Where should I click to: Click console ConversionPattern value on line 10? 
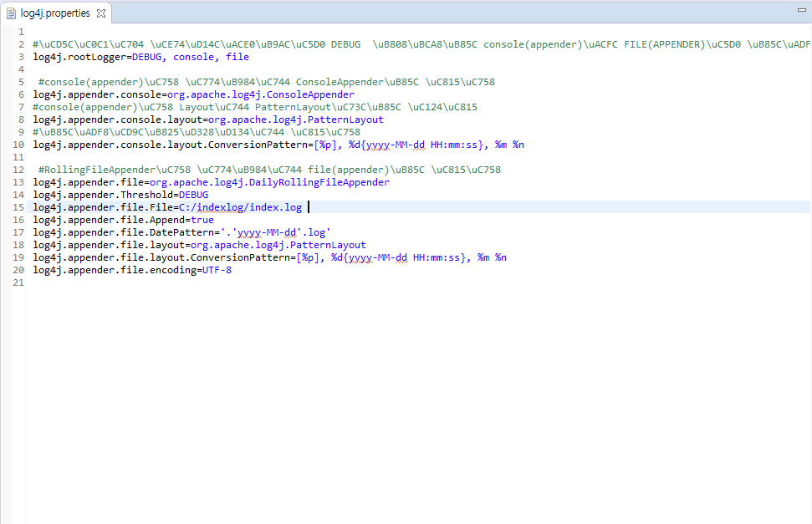coord(419,145)
